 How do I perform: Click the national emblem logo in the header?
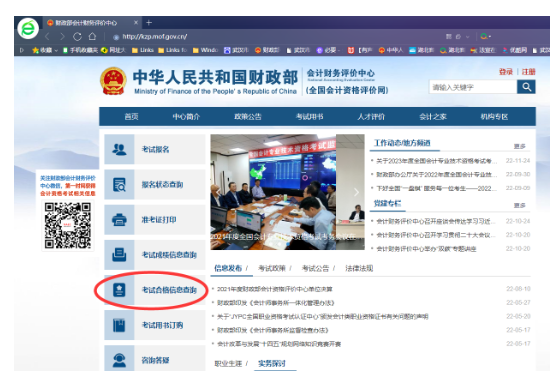tap(113, 81)
